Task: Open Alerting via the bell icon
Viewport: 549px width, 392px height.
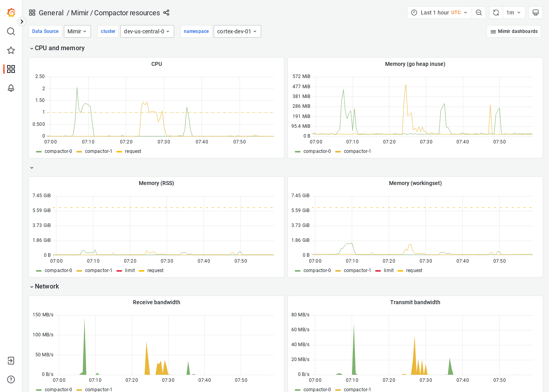Action: pos(11,88)
